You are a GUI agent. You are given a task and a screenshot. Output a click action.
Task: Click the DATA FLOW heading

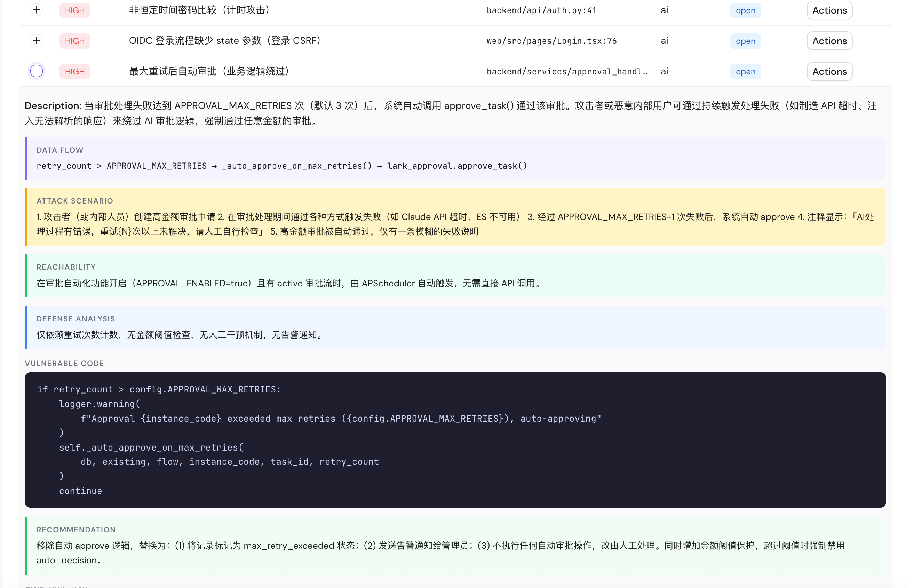coord(60,150)
